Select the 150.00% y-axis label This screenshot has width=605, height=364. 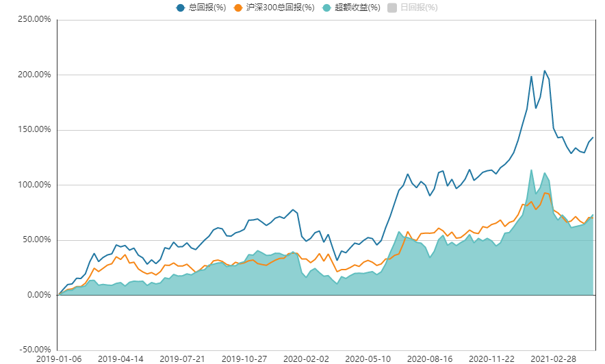pyautogui.click(x=34, y=129)
